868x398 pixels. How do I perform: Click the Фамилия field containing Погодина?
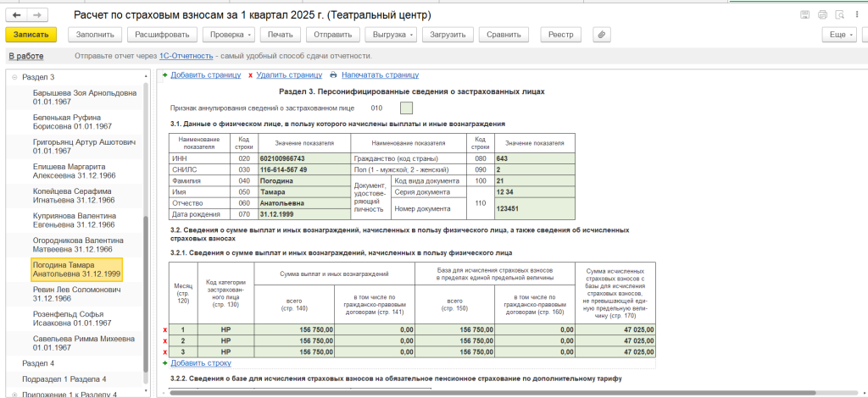(x=291, y=180)
